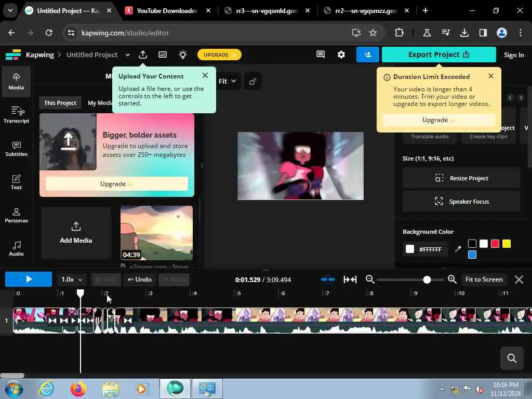Click the lightbulb tips icon
The height and width of the screenshot is (399, 532).
183,55
